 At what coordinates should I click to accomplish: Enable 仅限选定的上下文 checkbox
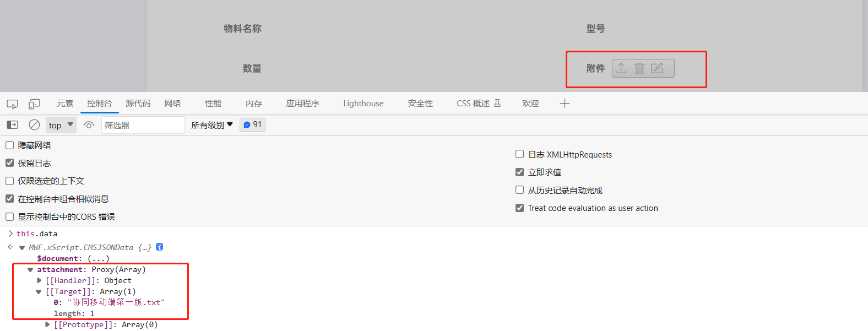(x=9, y=181)
